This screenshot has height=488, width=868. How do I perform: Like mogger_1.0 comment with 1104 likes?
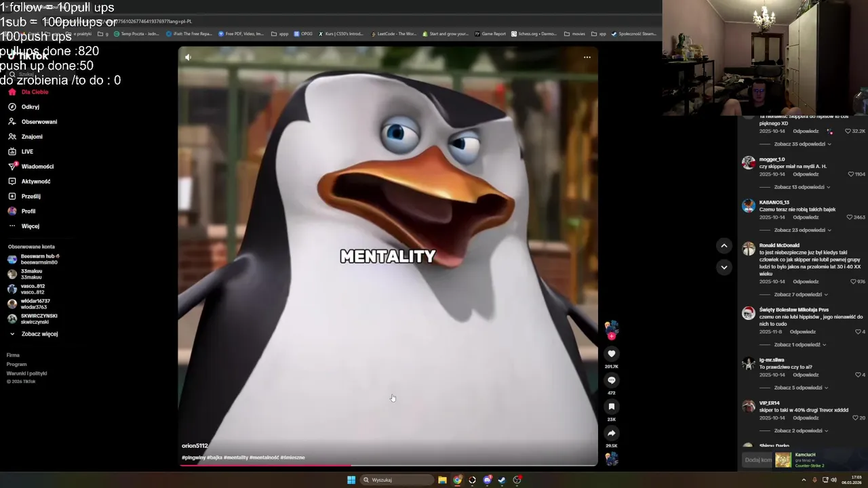coord(851,174)
